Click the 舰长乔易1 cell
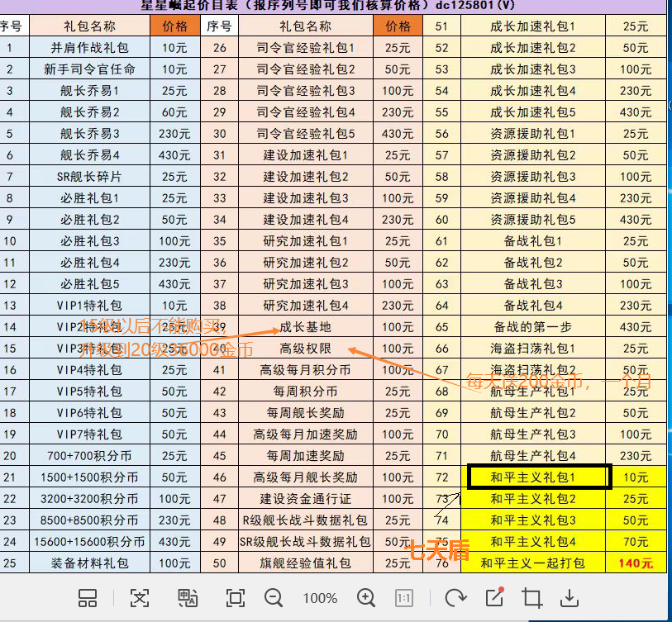This screenshot has width=672, height=622. 89,90
